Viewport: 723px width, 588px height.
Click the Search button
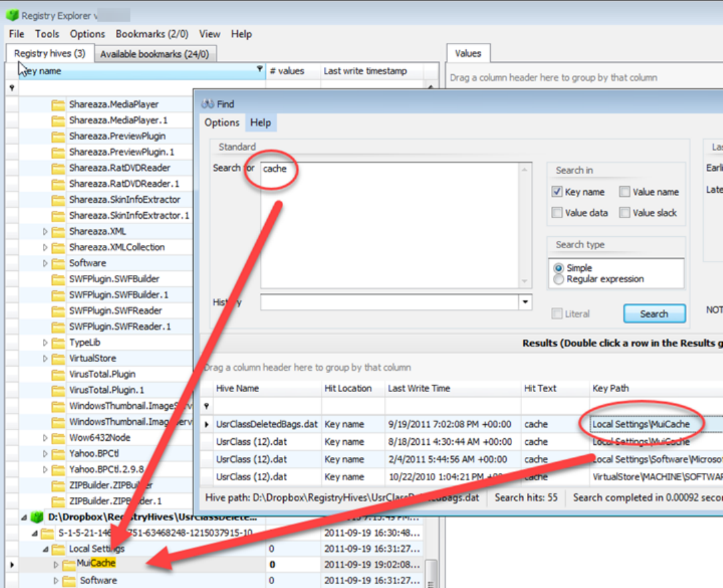(x=654, y=314)
